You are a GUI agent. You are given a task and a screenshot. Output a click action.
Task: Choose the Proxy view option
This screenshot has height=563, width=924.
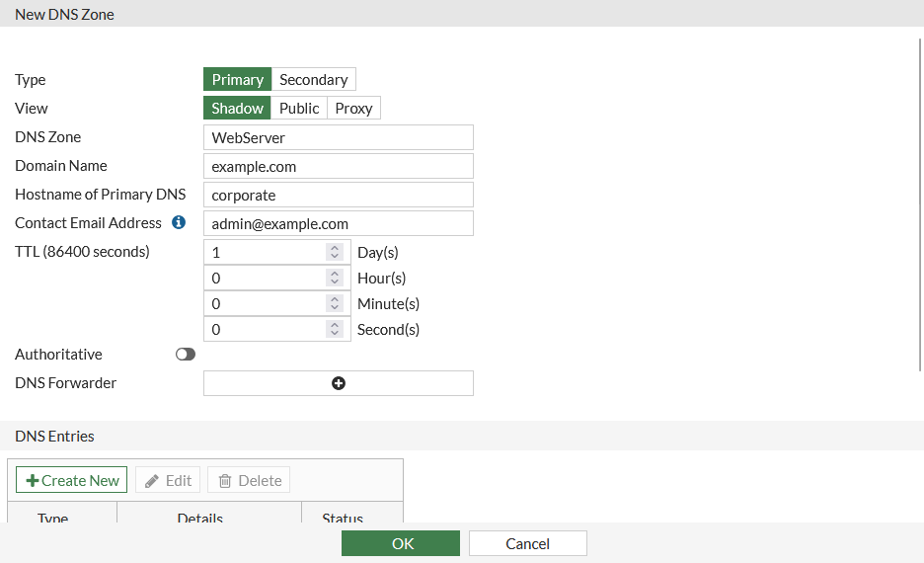tap(353, 109)
